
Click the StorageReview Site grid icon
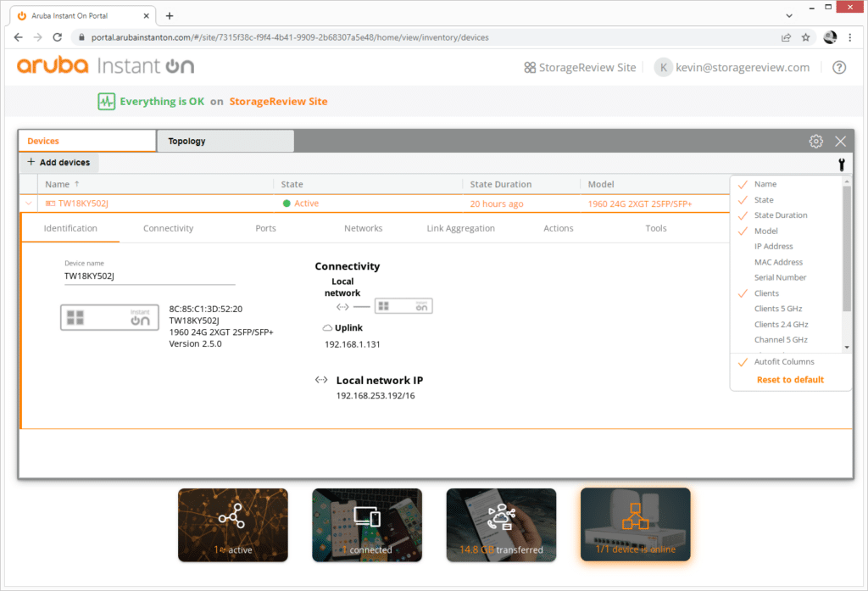[x=530, y=68]
